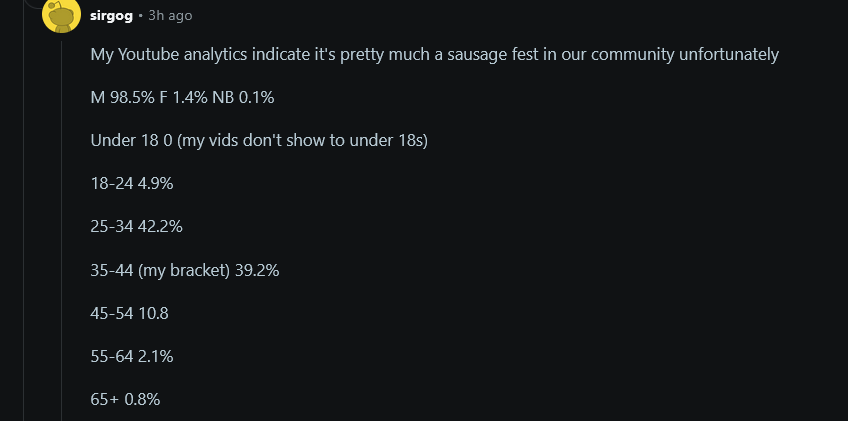848x421 pixels.
Task: Click the "65+ 0.8%" age line
Action: pos(125,399)
